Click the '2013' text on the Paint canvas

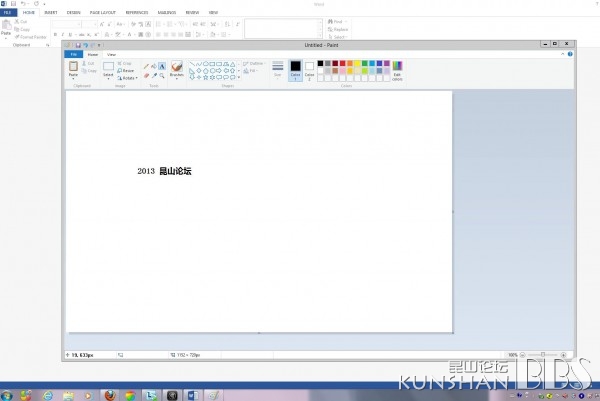point(146,171)
